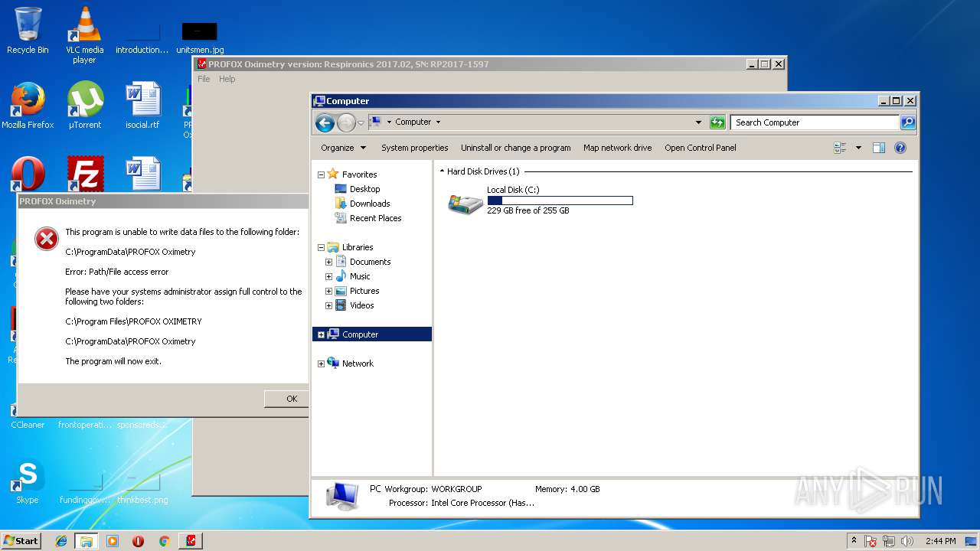Viewport: 980px width, 551px height.
Task: Open Mozilla Firefox desktop shortcut
Action: [x=28, y=105]
